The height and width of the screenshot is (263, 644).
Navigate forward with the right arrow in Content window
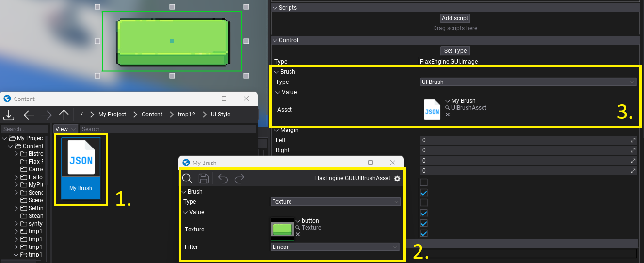(47, 115)
